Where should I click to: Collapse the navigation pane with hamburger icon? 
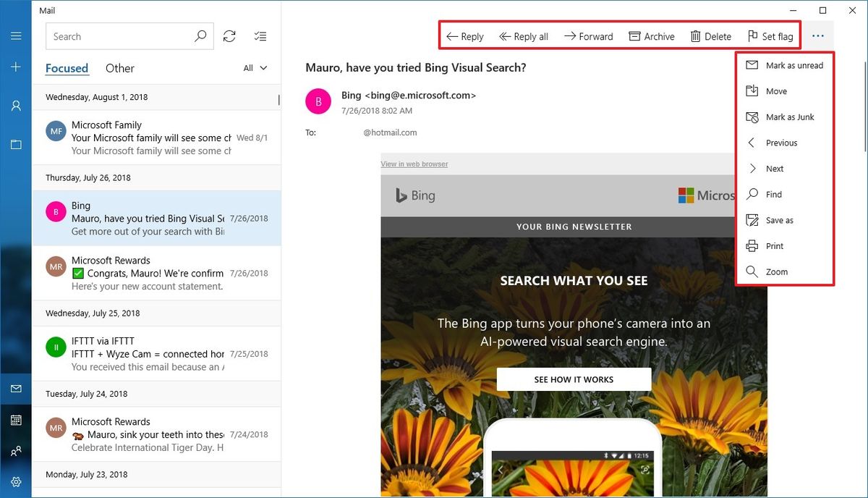(x=16, y=35)
